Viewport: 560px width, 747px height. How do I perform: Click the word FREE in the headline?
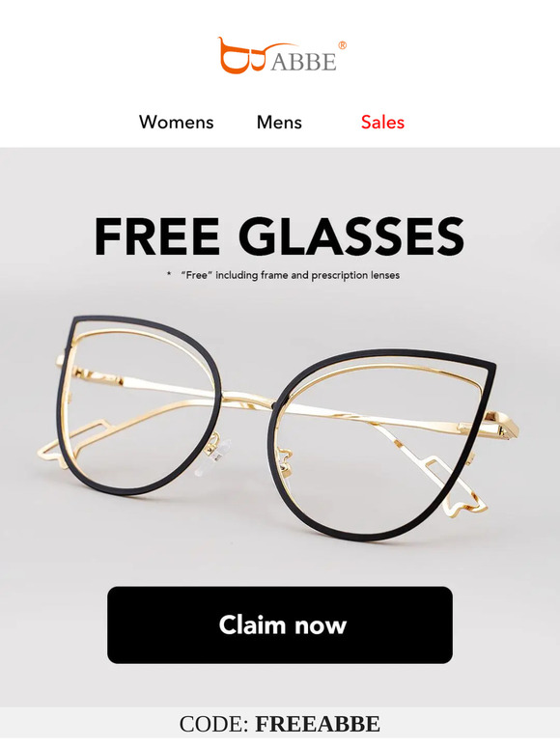point(156,236)
